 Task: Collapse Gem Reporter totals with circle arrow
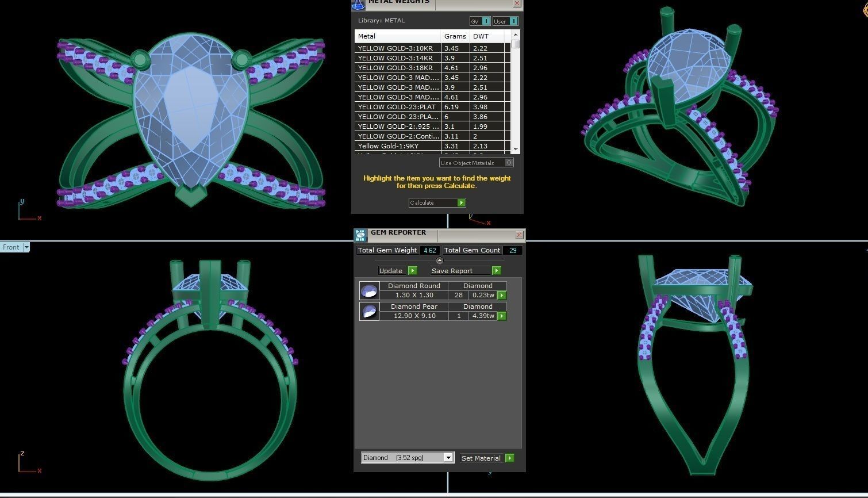(x=440, y=261)
